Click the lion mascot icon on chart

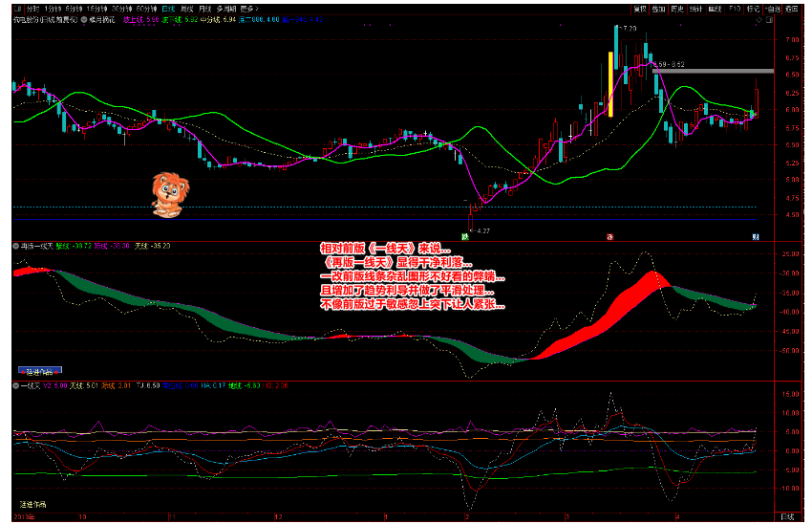pos(171,191)
